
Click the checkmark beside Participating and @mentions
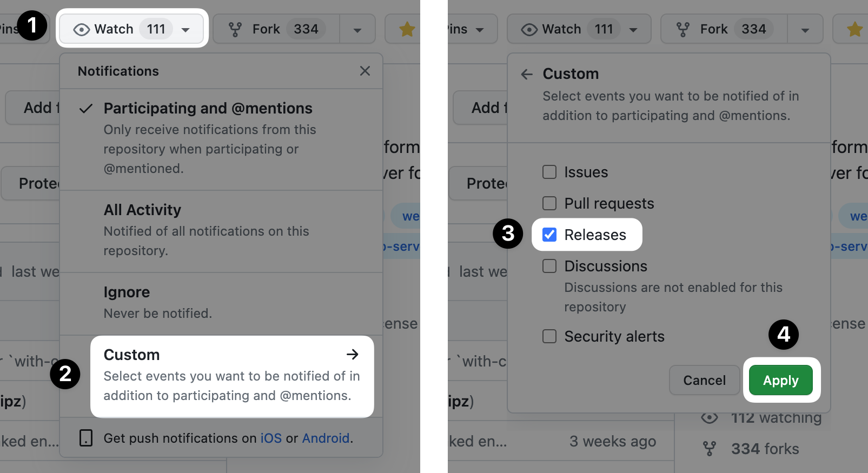[x=85, y=109]
